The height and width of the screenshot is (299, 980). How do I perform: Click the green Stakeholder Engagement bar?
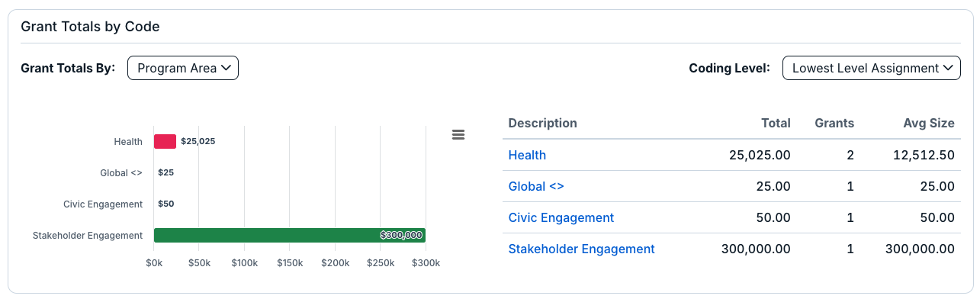(x=290, y=235)
